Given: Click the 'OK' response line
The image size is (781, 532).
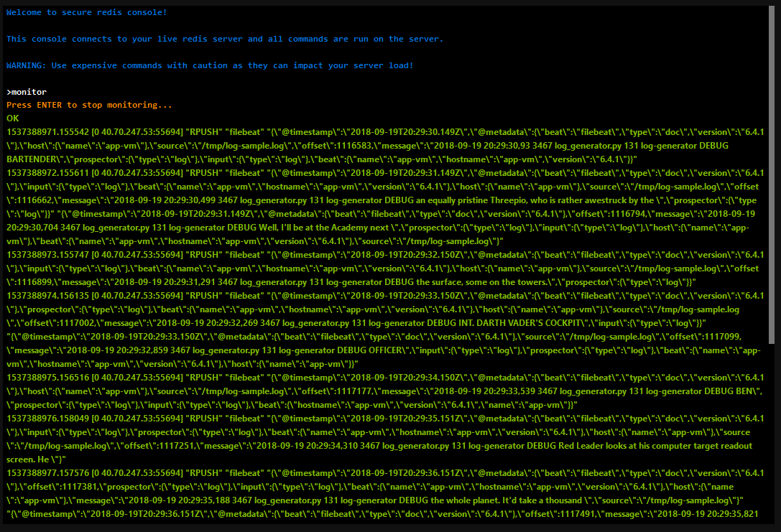Looking at the screenshot, I should [12, 118].
